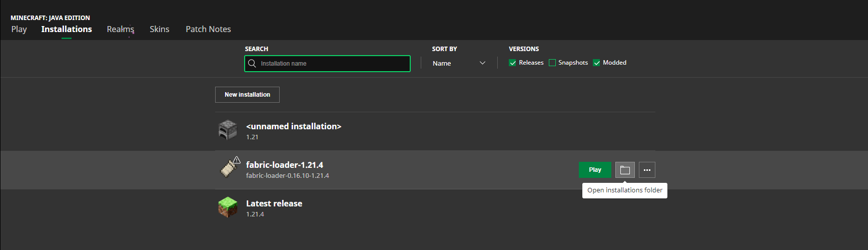Viewport: 868px width, 250px height.
Task: Go to the Skins tab
Action: 160,29
